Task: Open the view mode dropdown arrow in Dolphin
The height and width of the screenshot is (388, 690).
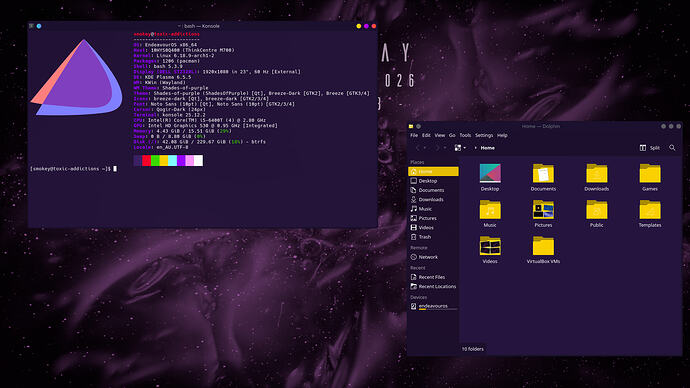Action: (464, 148)
